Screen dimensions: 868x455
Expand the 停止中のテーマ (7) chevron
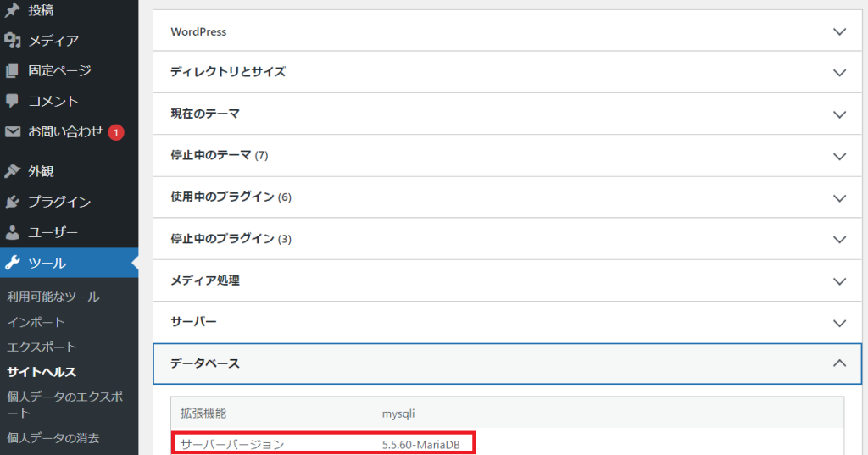840,157
